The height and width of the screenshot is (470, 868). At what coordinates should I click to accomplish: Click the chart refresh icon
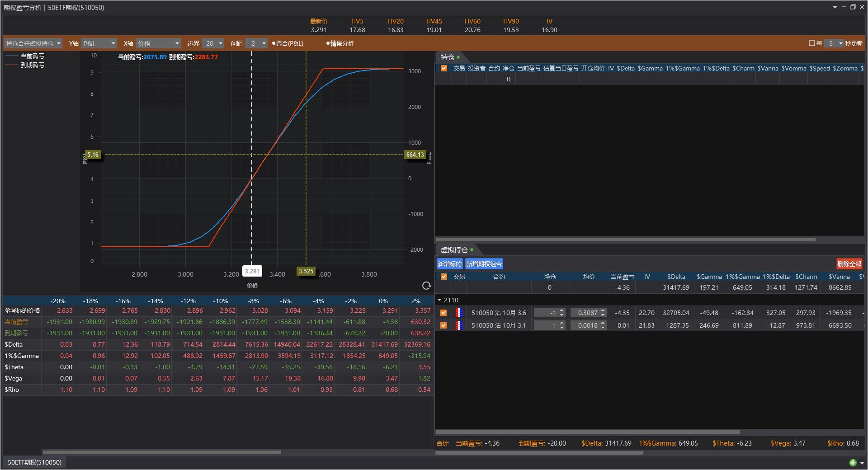coord(426,286)
